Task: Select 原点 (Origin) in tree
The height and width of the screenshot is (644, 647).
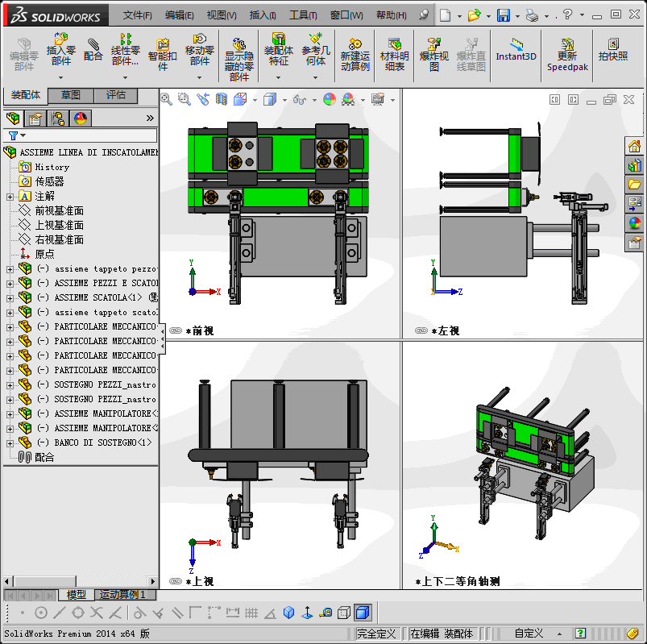Action: click(x=44, y=255)
